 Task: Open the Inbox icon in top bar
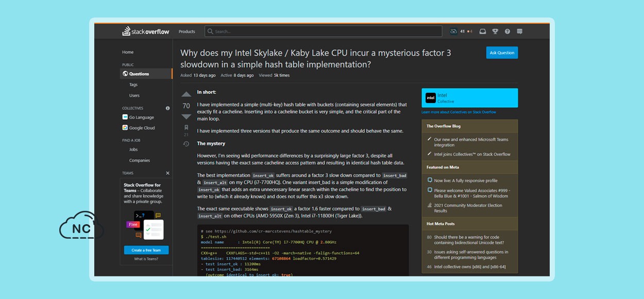pos(483,31)
